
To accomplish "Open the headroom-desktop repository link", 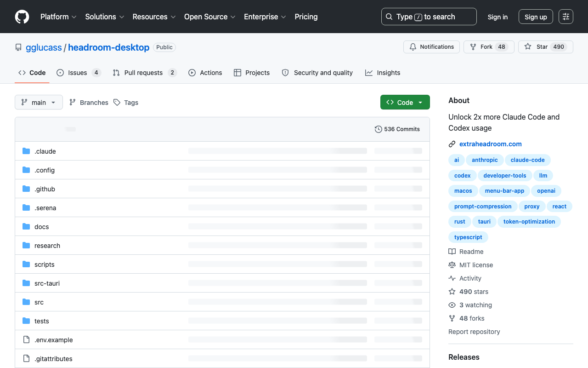I will (x=109, y=47).
